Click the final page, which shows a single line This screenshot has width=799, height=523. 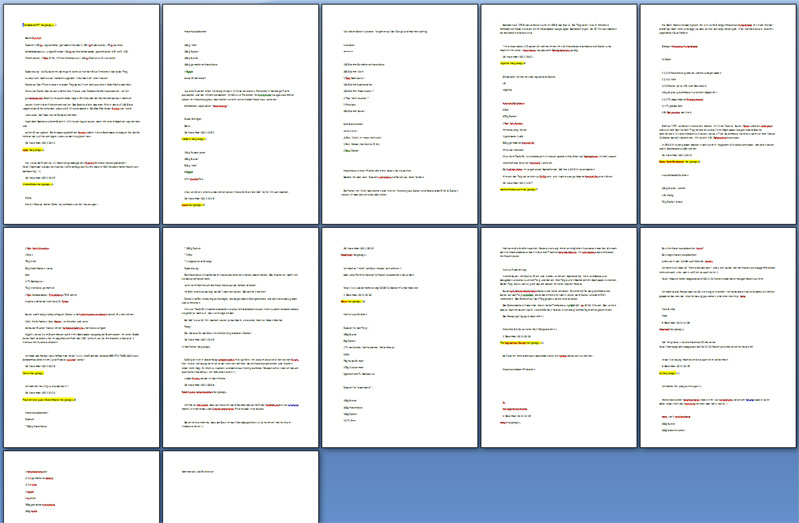pyautogui.click(x=241, y=487)
